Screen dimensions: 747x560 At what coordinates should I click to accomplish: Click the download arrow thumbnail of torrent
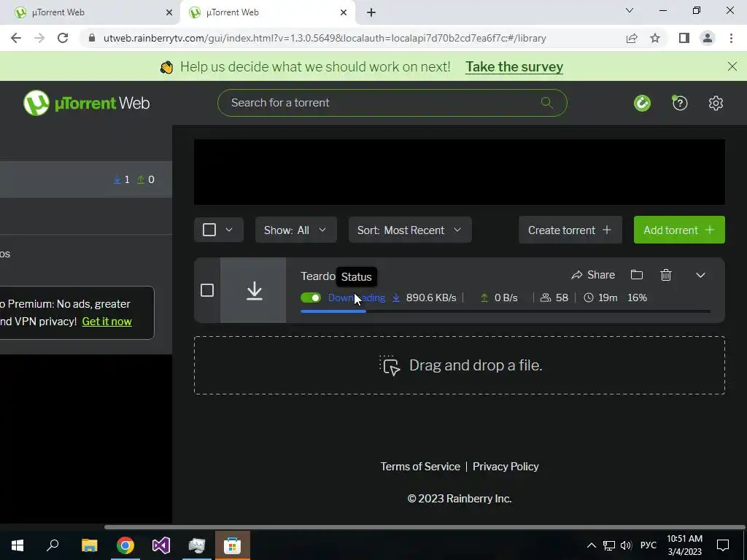(x=253, y=290)
